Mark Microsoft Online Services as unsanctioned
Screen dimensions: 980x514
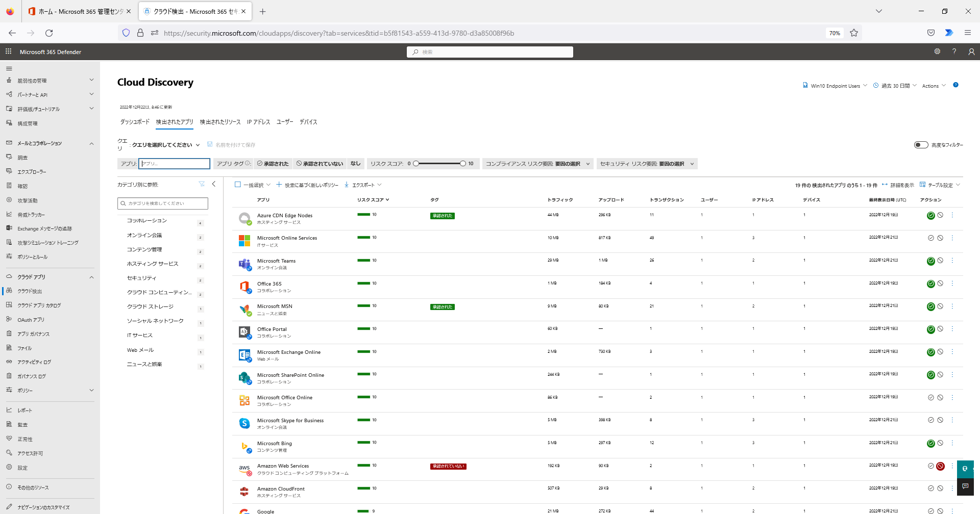click(940, 238)
